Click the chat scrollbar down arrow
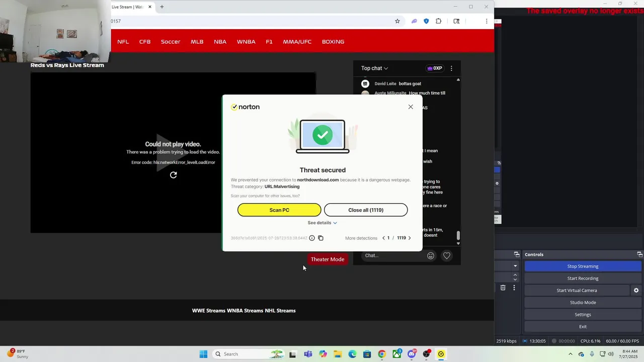Image resolution: width=644 pixels, height=362 pixels. coord(458,243)
